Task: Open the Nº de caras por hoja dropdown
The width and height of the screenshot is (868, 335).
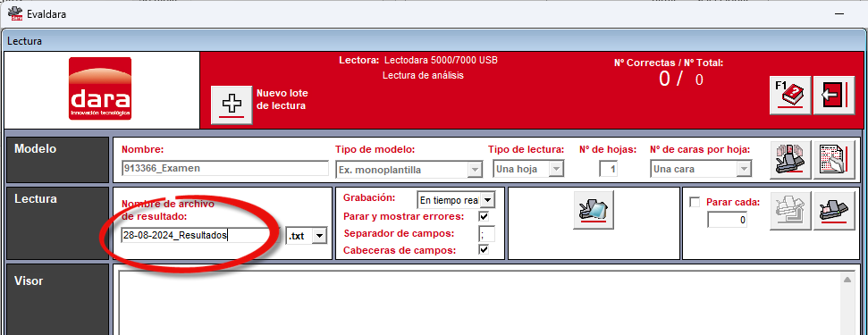Action: tap(744, 169)
